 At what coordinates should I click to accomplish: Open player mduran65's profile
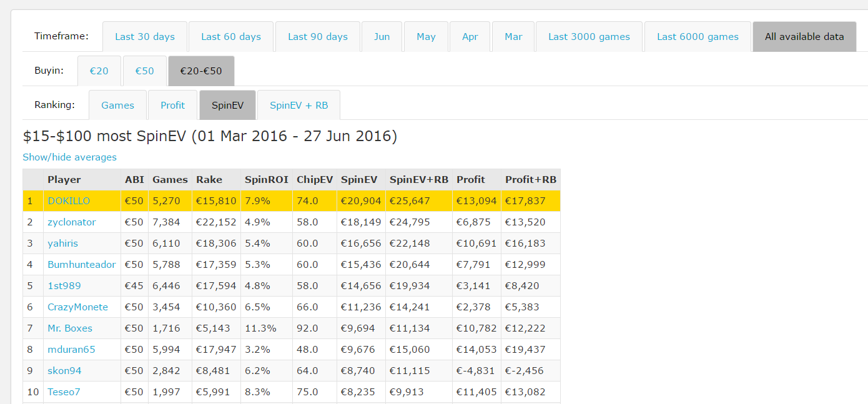(72, 350)
